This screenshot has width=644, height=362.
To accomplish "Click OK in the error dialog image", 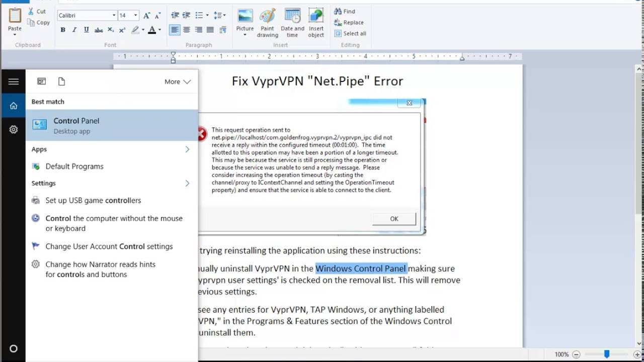I will [394, 219].
